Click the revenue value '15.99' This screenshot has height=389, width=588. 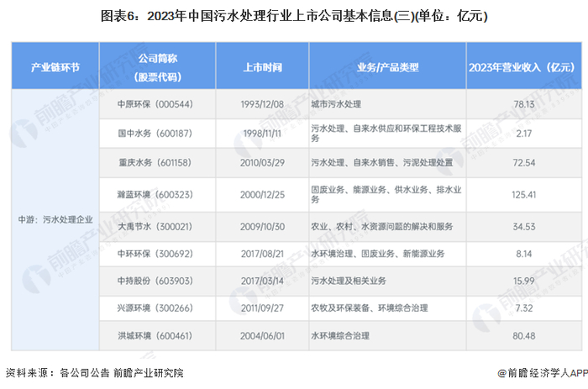pos(524,281)
